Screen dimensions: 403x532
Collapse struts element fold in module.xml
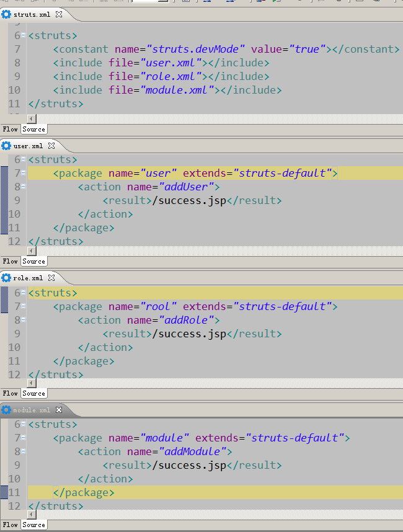[24, 423]
